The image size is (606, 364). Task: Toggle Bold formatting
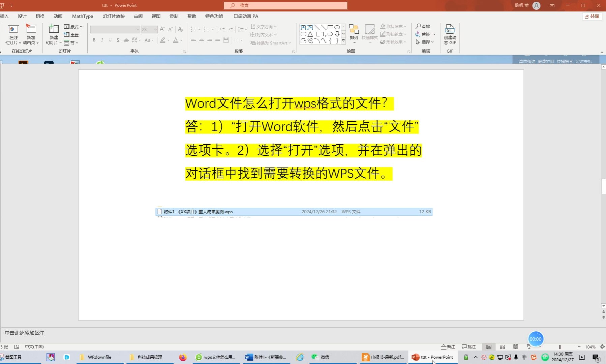(x=94, y=40)
